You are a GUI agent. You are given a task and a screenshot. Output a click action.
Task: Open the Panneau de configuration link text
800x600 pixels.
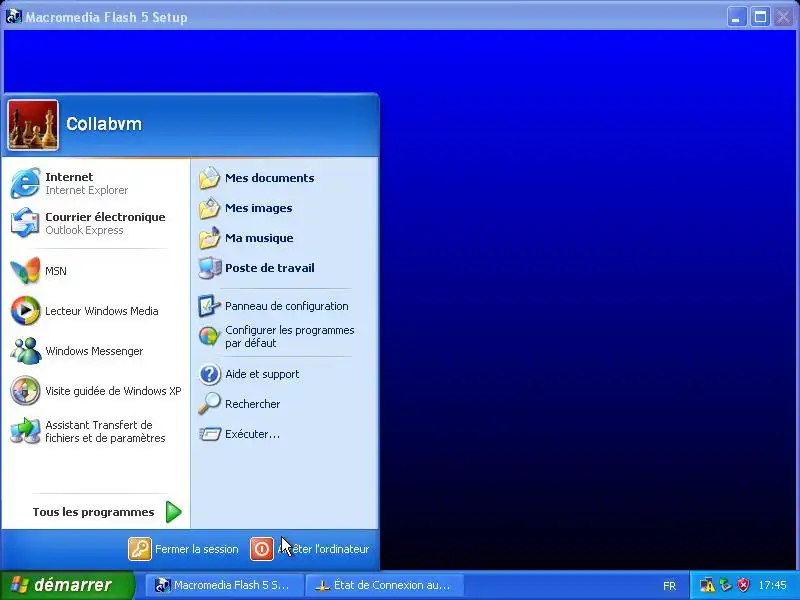coord(287,306)
